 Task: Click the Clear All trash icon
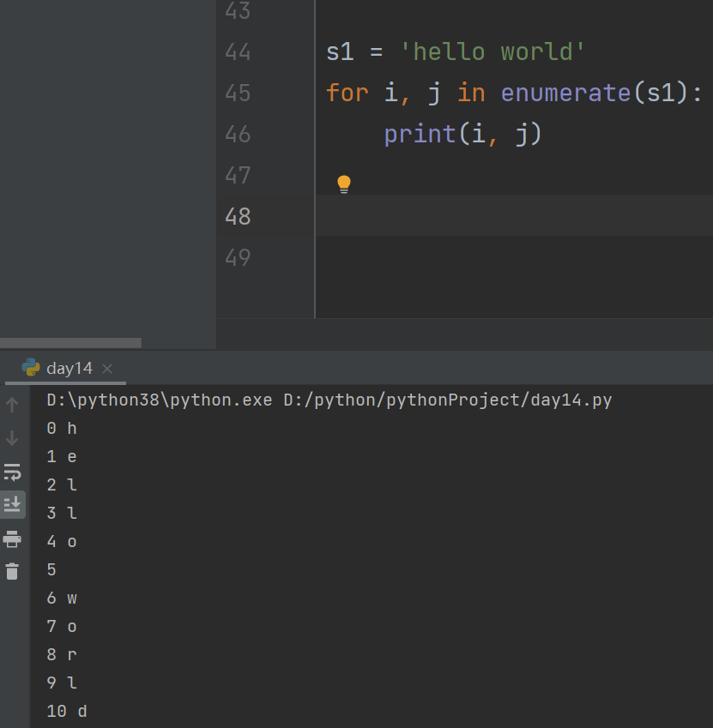[x=12, y=572]
